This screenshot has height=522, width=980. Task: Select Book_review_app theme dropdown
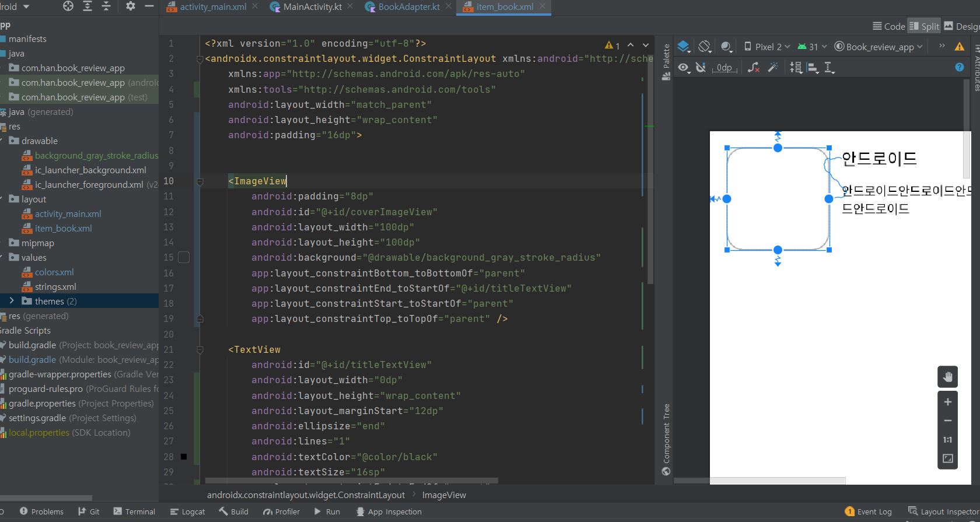[x=878, y=47]
